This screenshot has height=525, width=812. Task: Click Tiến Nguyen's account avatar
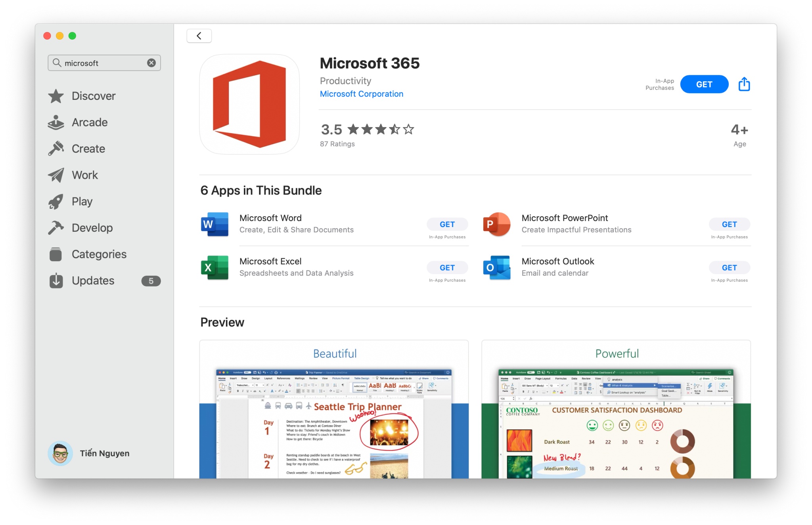[x=60, y=453]
